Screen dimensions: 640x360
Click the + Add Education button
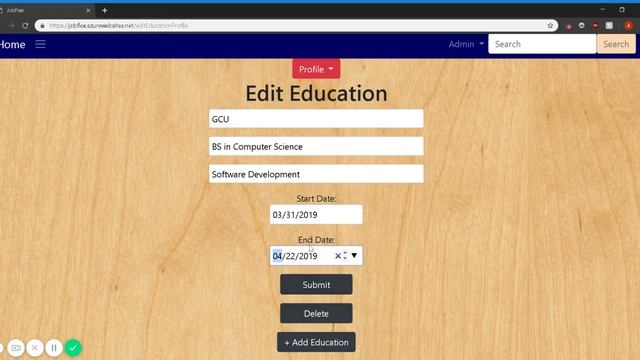click(316, 342)
